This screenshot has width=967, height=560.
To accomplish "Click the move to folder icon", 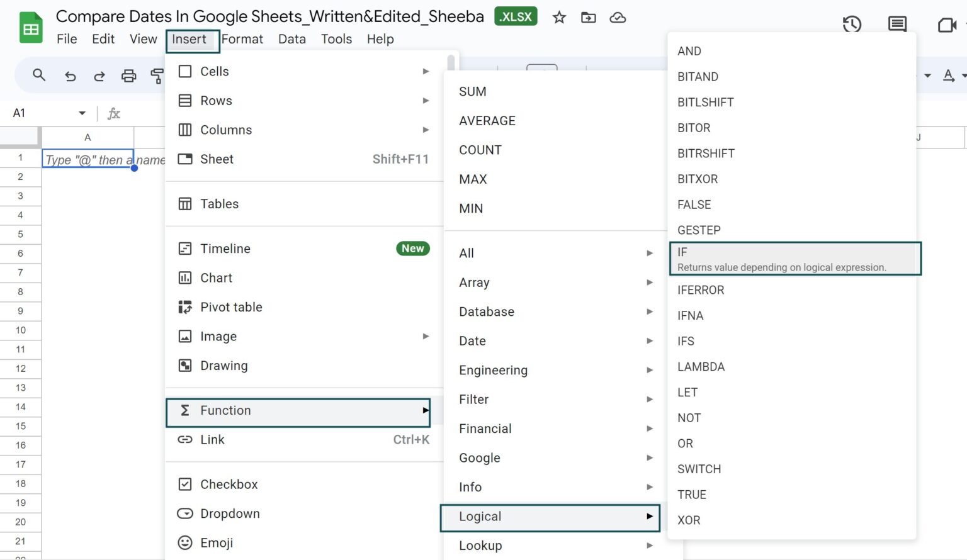I will coord(588,18).
